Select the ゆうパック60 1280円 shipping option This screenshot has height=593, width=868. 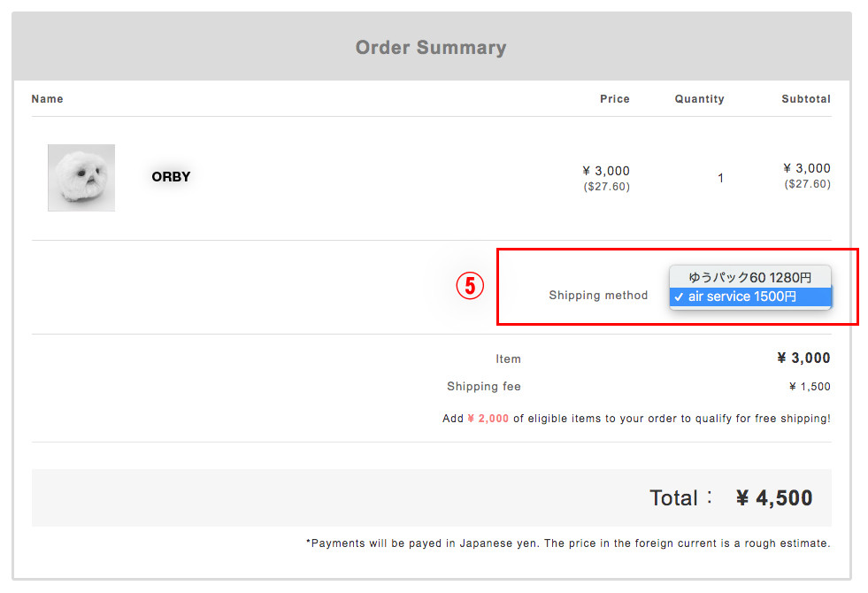coord(750,277)
